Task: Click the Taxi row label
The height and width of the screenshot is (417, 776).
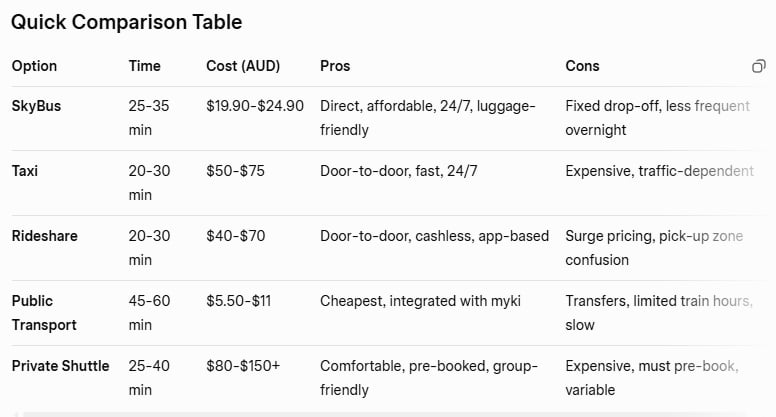Action: pos(25,171)
